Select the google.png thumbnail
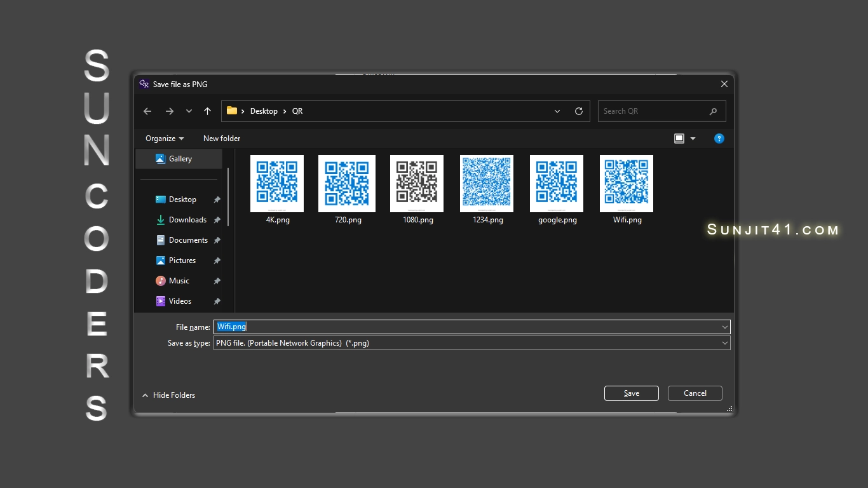This screenshot has width=868, height=488. click(x=557, y=184)
